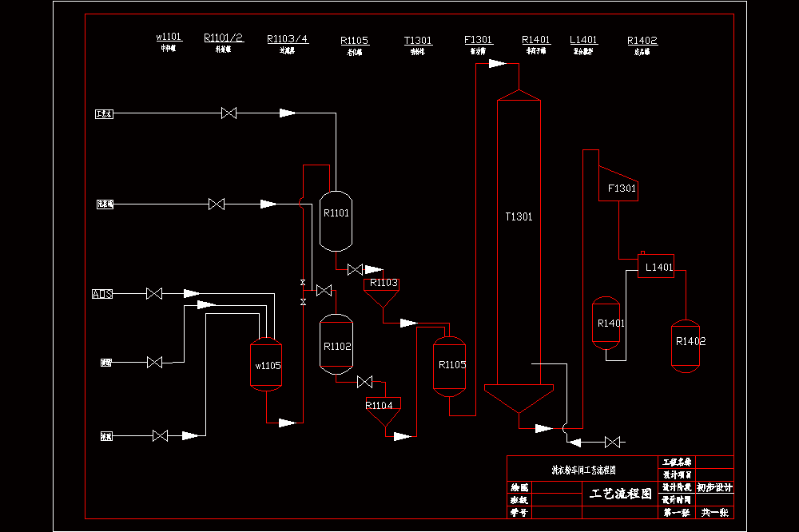Select the underlined R1401 legend heading at the top
Image resolution: width=799 pixels, height=532 pixels.
tap(536, 40)
